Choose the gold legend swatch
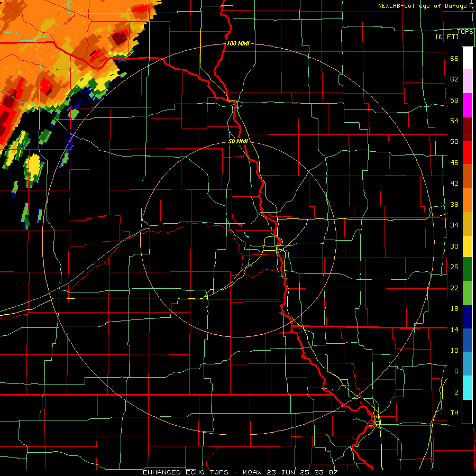The image size is (476, 476). [467, 223]
